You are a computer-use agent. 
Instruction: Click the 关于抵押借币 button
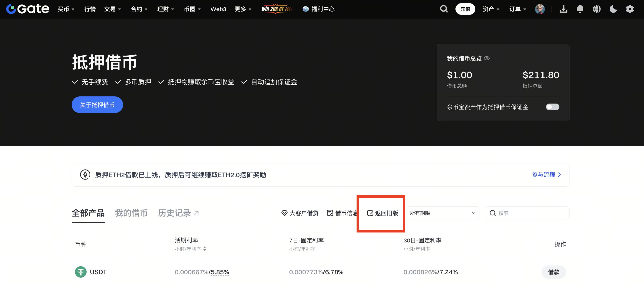[x=97, y=105]
